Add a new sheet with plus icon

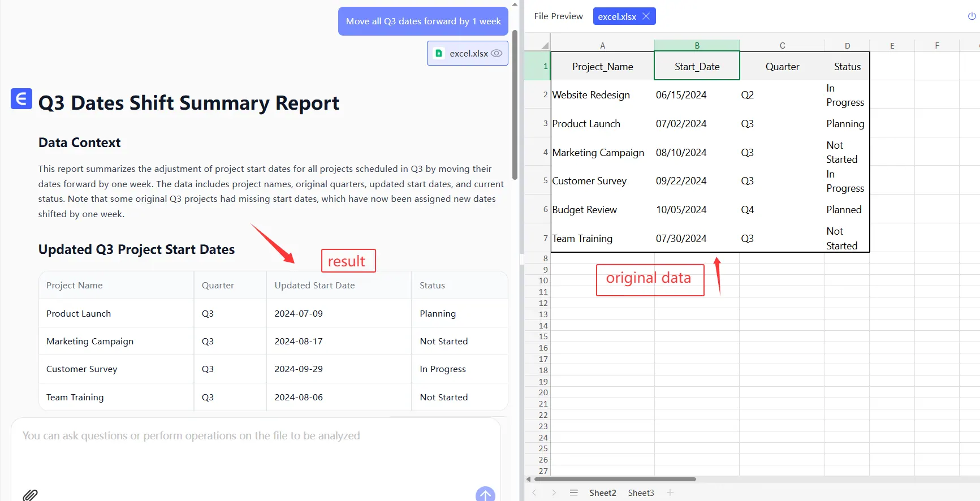[x=670, y=493]
